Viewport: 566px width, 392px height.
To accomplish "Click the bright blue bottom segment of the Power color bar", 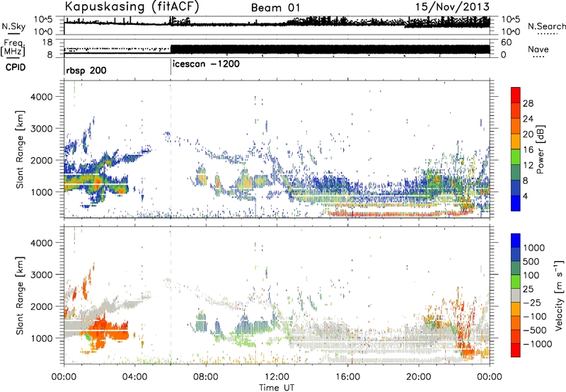I will point(516,203).
